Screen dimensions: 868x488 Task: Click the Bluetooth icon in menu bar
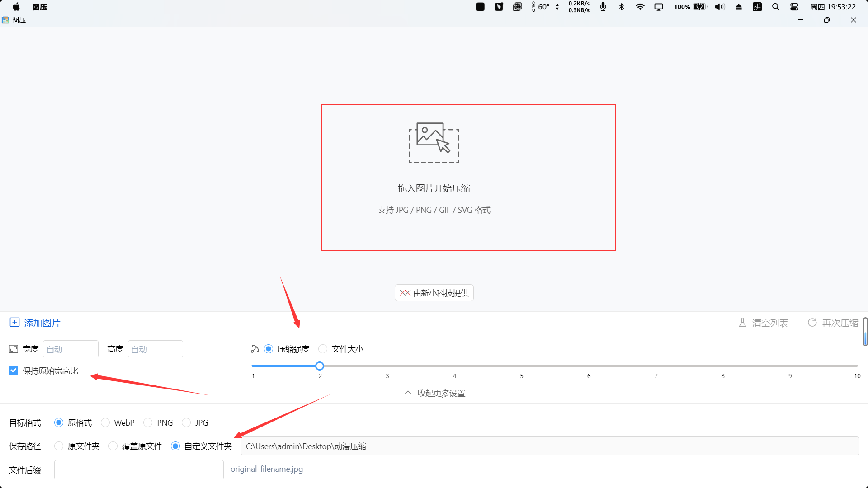tap(622, 7)
